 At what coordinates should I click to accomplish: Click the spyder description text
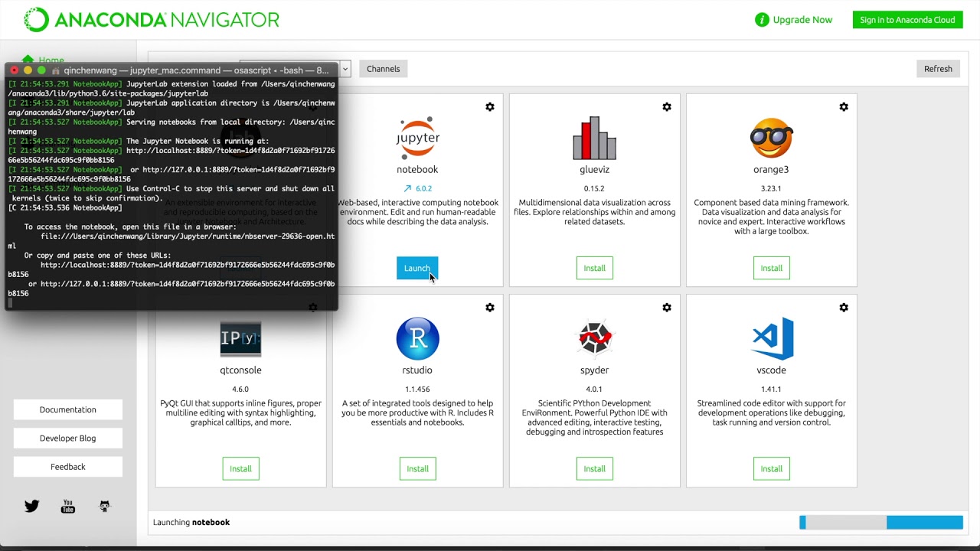(594, 417)
